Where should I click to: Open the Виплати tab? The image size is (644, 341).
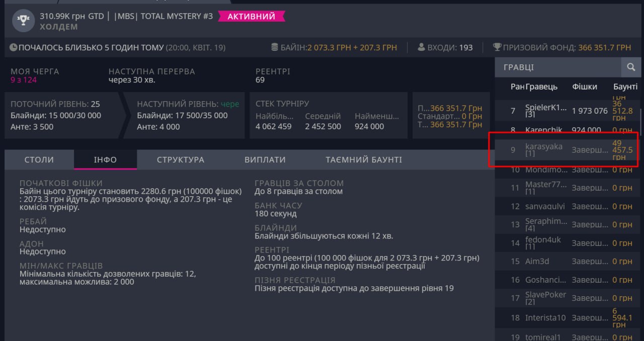[x=265, y=159]
